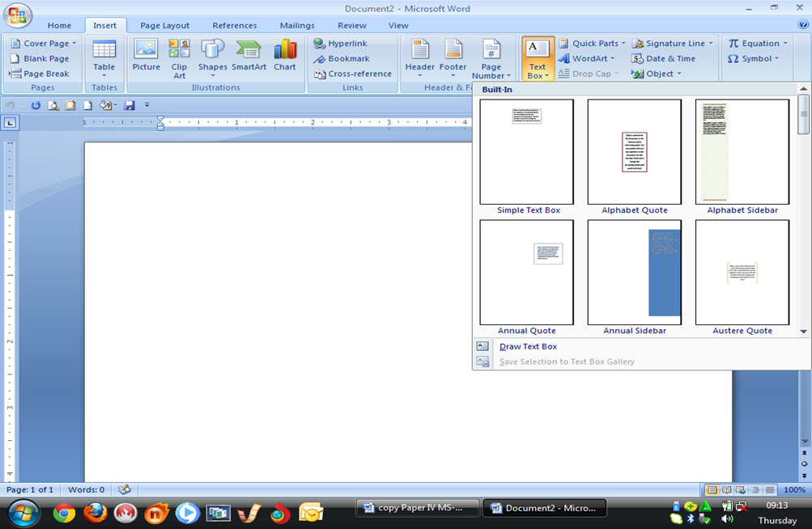This screenshot has width=812, height=529.
Task: Expand the Footer dropdown
Action: [x=453, y=58]
